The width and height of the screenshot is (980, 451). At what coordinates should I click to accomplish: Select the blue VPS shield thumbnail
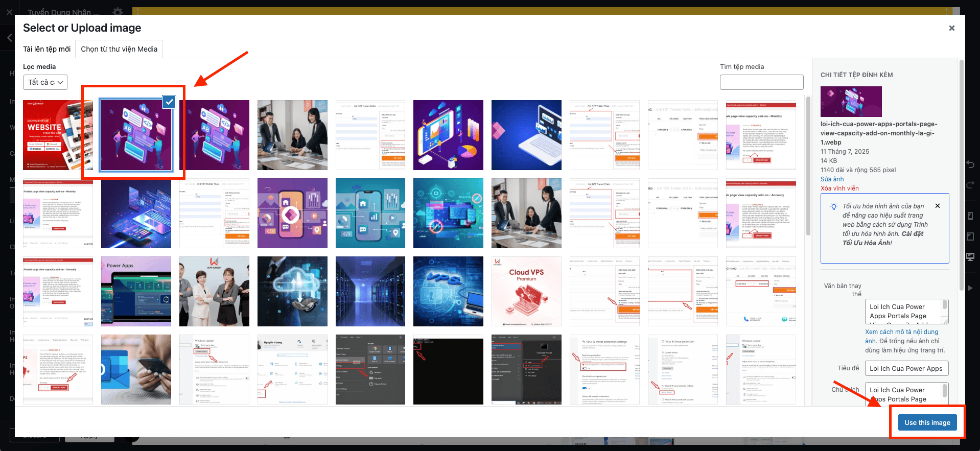pyautogui.click(x=448, y=292)
